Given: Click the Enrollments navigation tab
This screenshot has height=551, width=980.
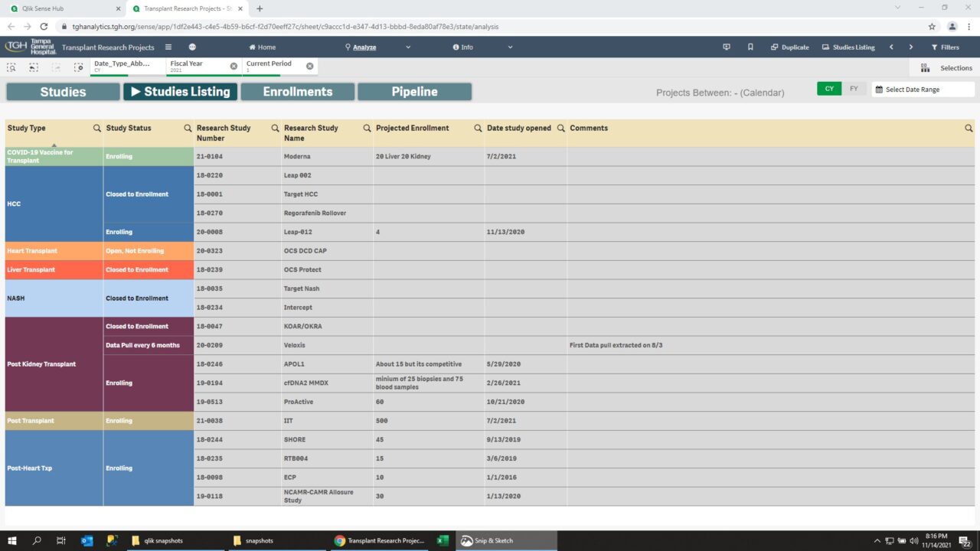Looking at the screenshot, I should [x=297, y=91].
